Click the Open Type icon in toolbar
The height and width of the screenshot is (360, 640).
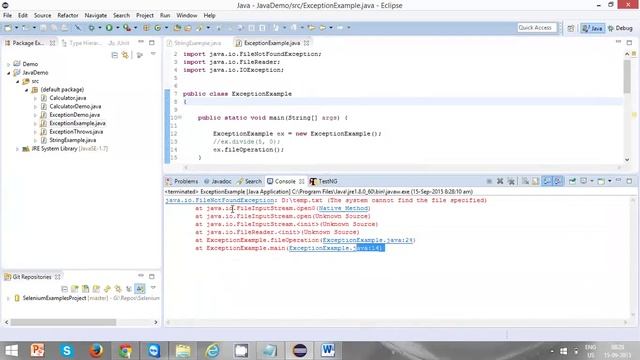pyautogui.click(x=177, y=28)
